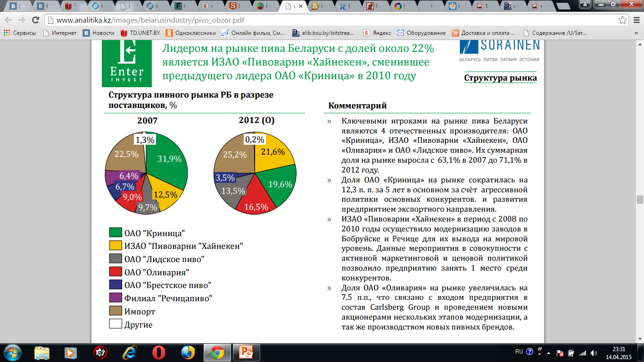Switch to the orange S icon tab
The image size is (644, 362).
click(239, 7)
